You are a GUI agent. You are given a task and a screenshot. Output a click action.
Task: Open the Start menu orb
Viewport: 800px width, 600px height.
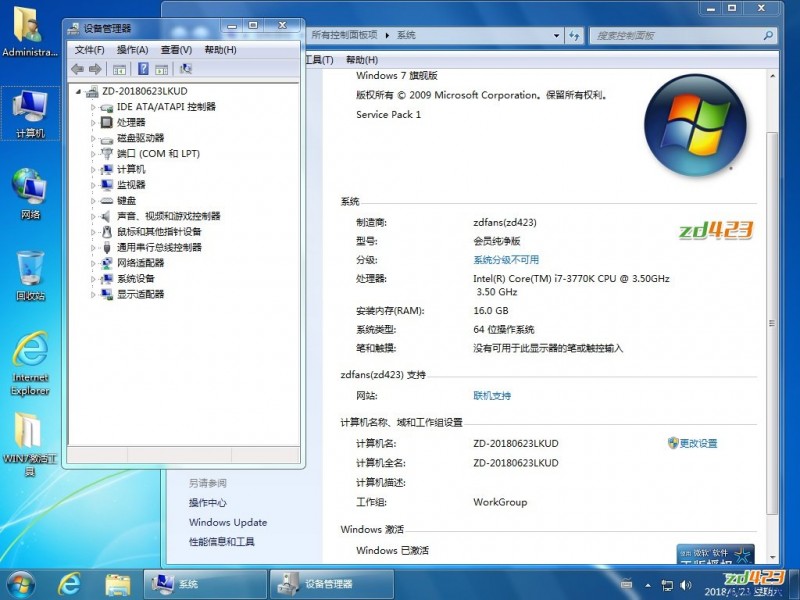point(20,585)
